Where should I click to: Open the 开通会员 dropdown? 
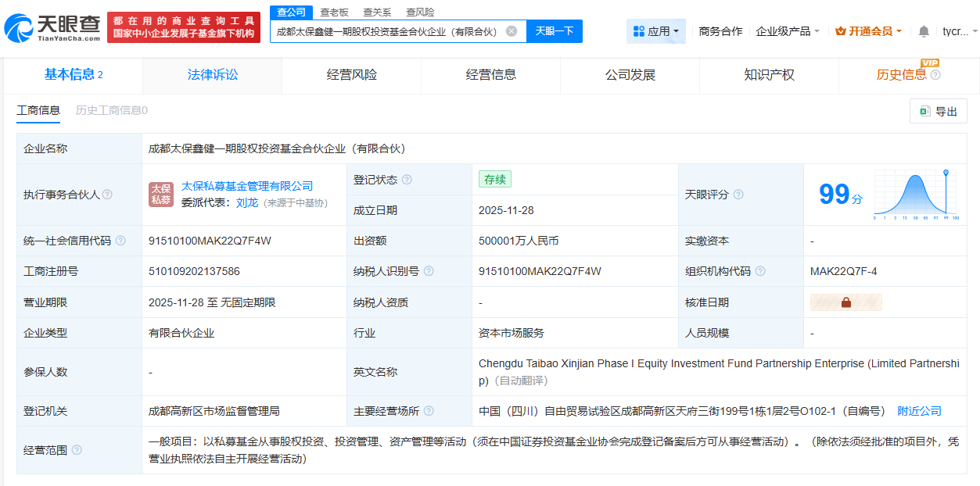[x=868, y=31]
